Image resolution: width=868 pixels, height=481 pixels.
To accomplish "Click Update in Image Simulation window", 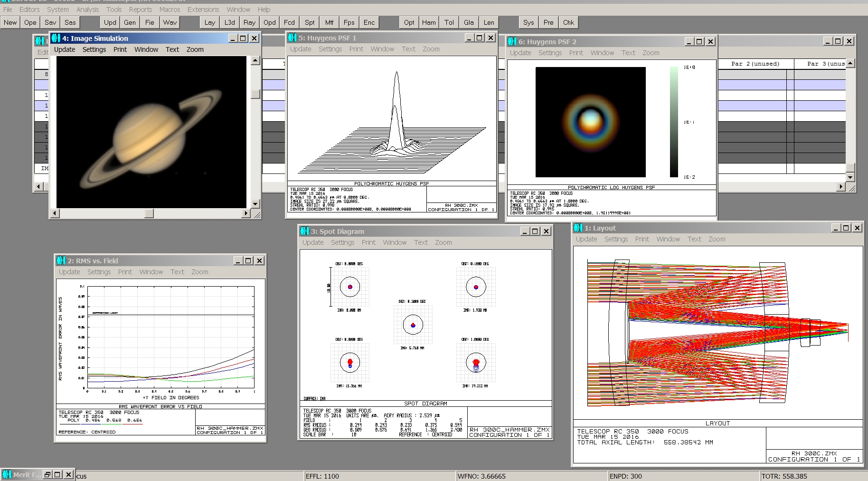I will point(65,49).
